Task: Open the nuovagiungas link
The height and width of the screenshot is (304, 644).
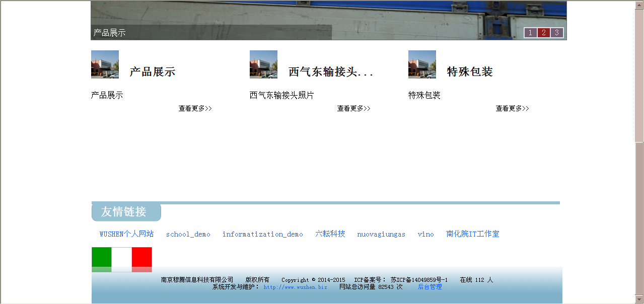Action: pyautogui.click(x=381, y=234)
